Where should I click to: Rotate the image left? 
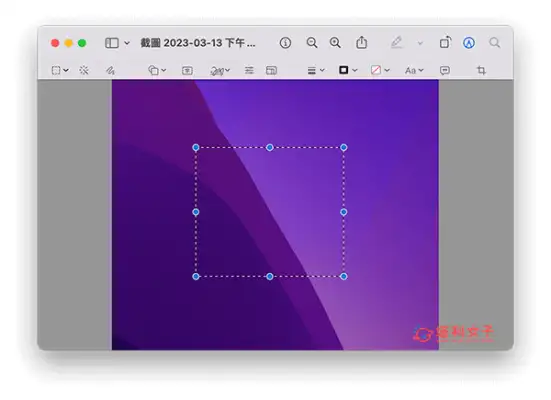(445, 43)
